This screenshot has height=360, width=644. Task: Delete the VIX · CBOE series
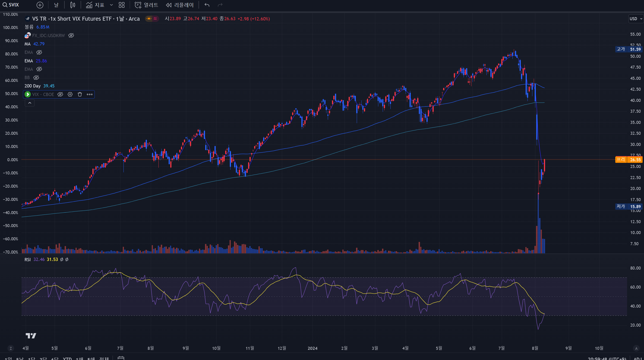80,94
